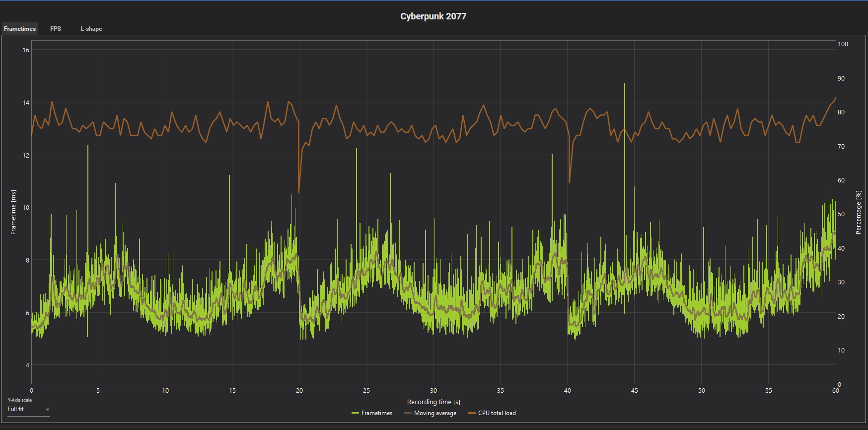Click the Percentage [%] axis label

858,212
